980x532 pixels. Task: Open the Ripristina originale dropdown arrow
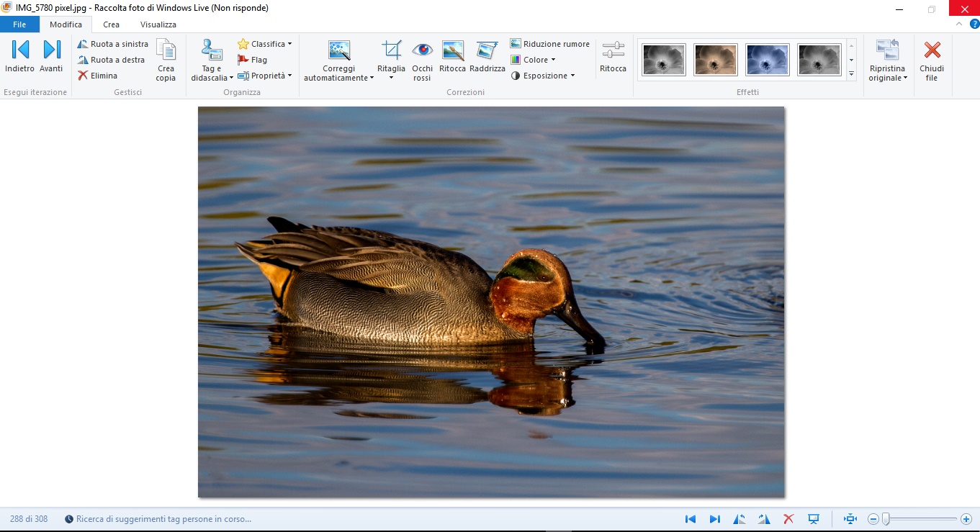pos(905,78)
